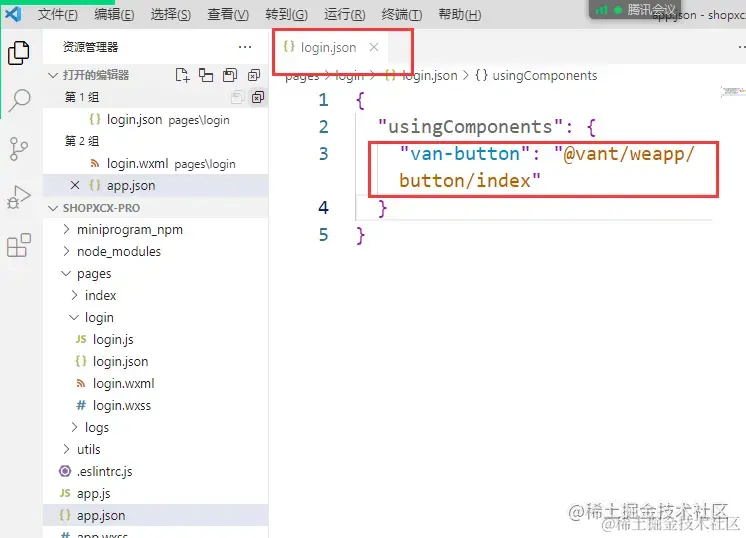
Task: Open the 帮助(H) menu
Action: point(460,15)
